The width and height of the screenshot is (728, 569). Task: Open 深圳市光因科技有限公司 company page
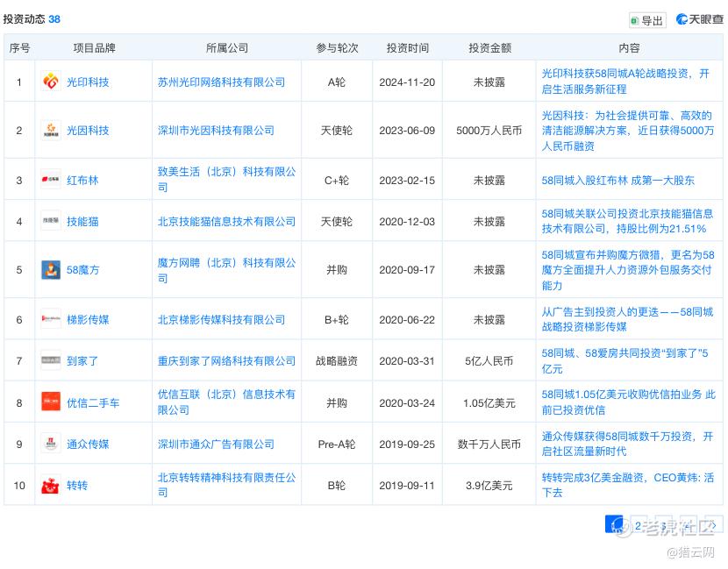tap(216, 131)
